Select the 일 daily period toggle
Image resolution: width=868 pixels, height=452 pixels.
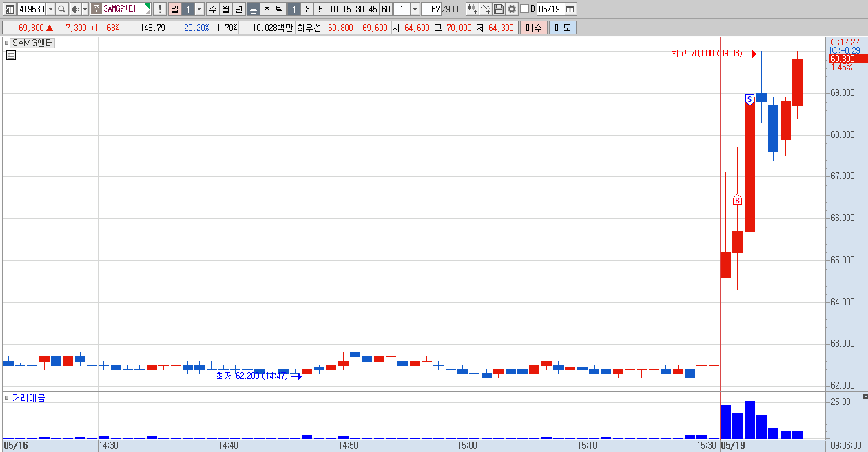[174, 9]
